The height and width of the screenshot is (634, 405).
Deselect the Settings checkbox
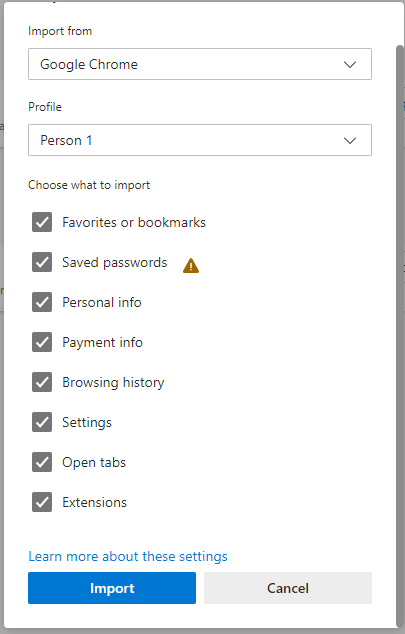point(42,422)
